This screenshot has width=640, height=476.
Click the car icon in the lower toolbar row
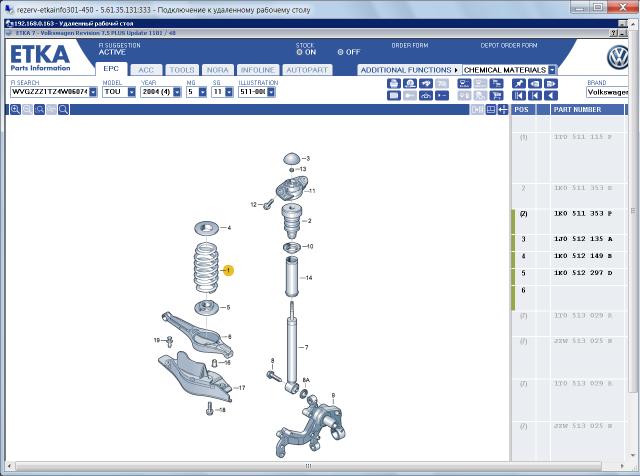click(426, 96)
